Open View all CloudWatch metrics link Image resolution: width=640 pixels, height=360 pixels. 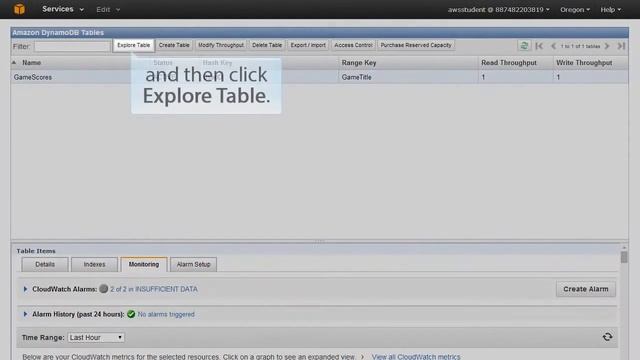416,357
